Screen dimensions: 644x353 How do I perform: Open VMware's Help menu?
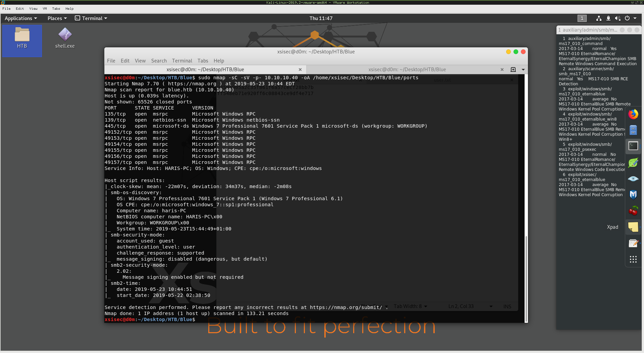tap(69, 9)
